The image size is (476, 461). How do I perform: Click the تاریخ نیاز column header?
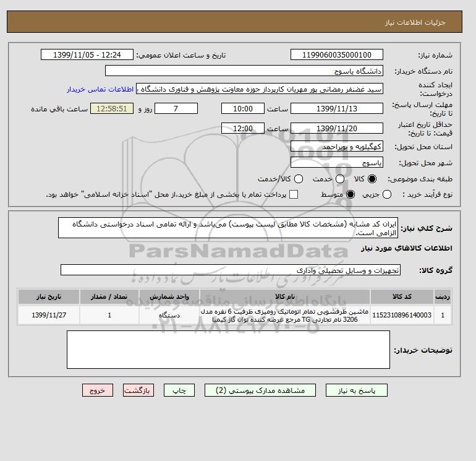[49, 296]
